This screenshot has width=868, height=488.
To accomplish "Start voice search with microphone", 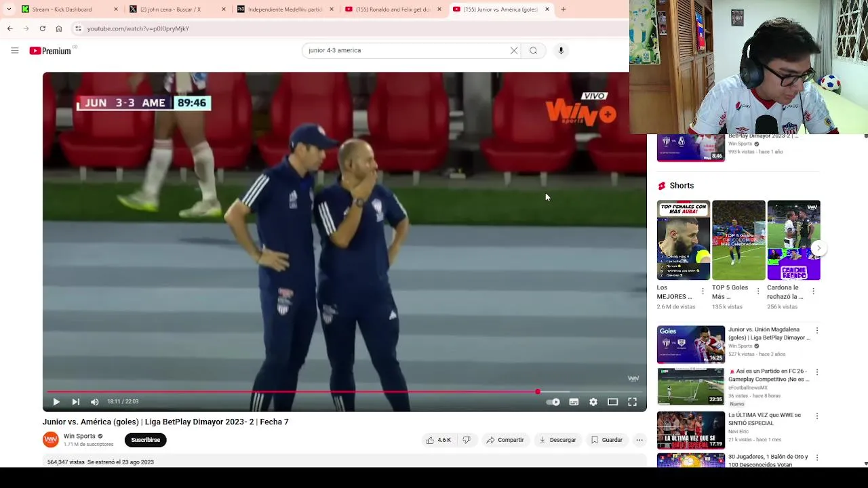I will (561, 50).
